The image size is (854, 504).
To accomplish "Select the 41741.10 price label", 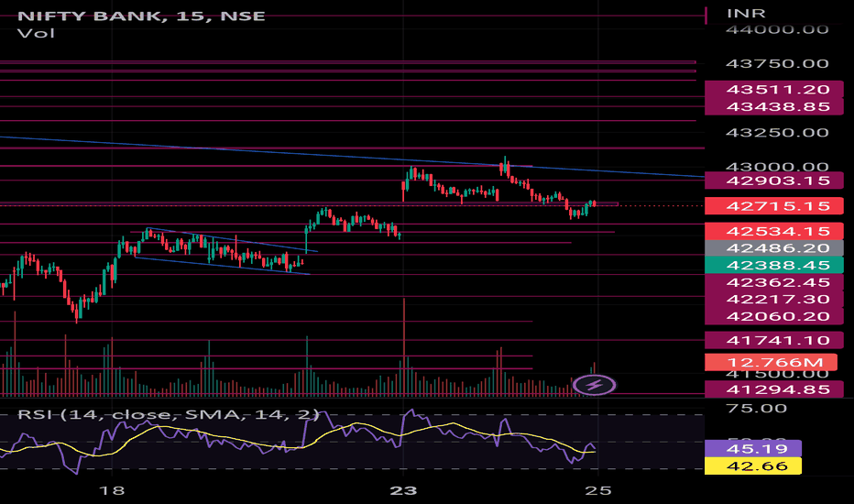I will click(774, 340).
